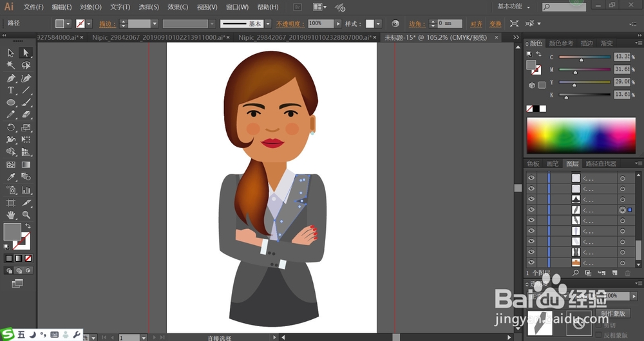Open the stroke color dropdown in control bar
Screen dimensions: 644x341
[x=89, y=24]
